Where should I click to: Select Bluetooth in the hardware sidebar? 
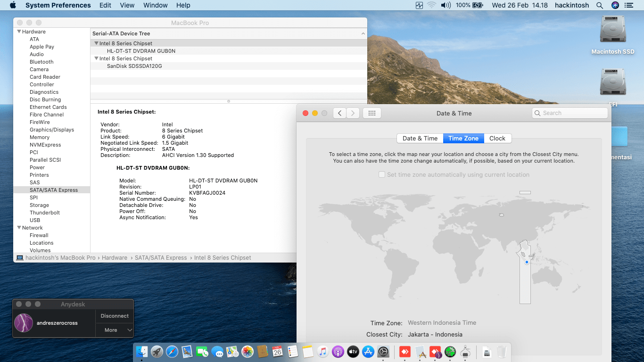[41, 62]
